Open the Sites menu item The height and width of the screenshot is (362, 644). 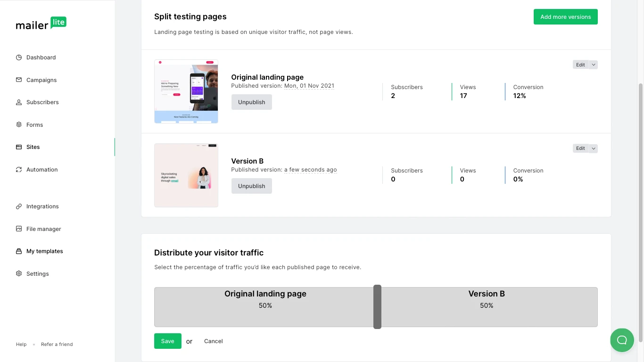click(x=33, y=147)
